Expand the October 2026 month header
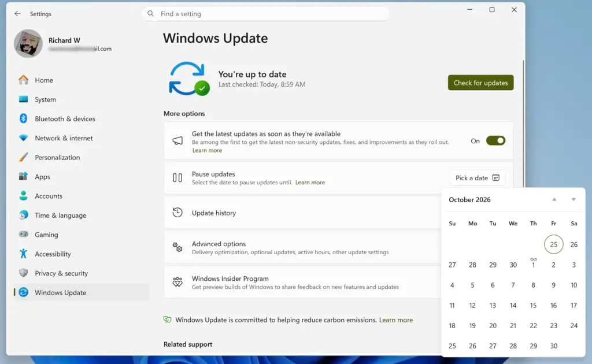 tap(469, 199)
